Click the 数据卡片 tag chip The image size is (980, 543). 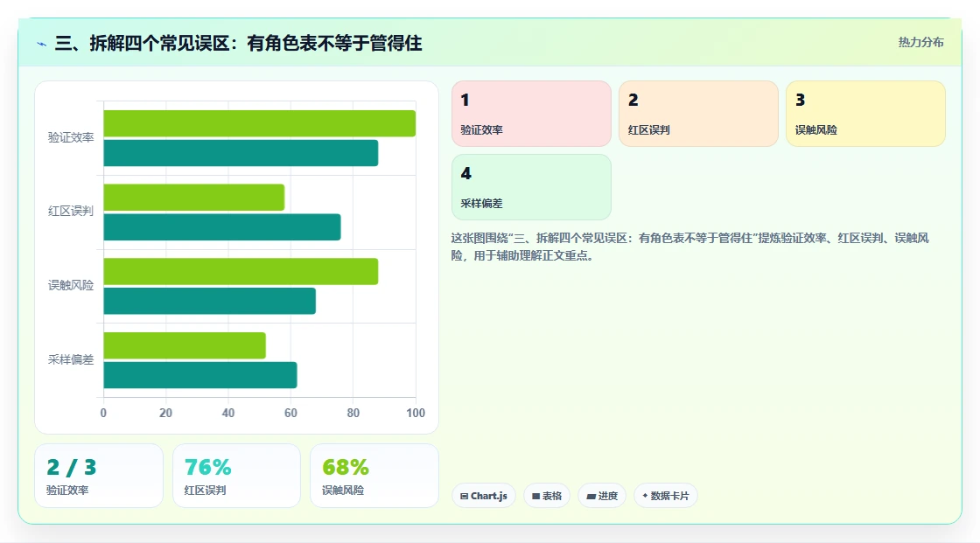pos(666,496)
